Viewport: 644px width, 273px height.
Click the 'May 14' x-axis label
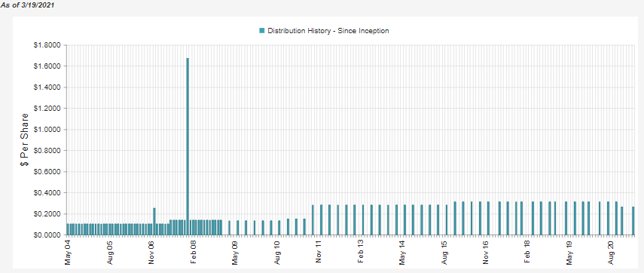pos(403,252)
